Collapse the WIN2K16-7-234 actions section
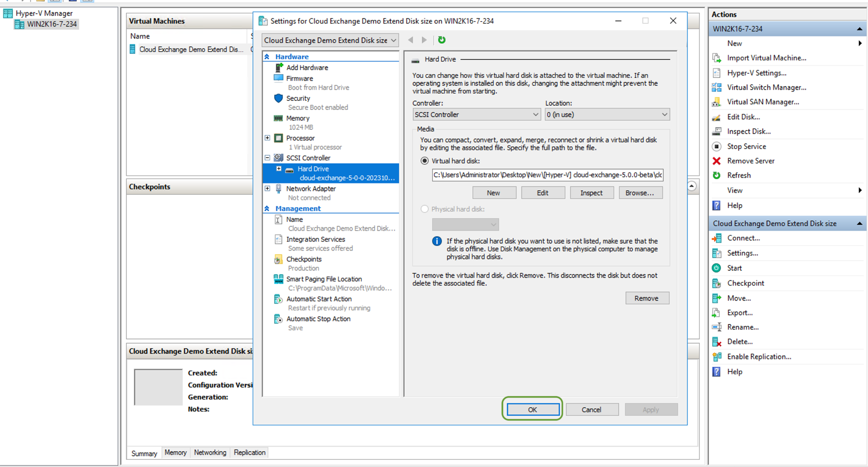The image size is (868, 467). click(859, 29)
